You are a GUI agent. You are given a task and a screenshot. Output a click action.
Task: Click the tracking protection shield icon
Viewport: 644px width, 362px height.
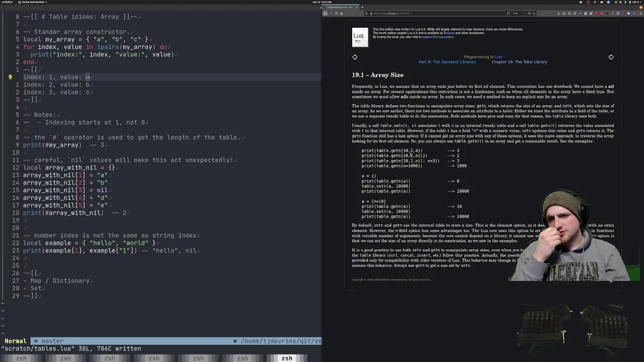367,13
